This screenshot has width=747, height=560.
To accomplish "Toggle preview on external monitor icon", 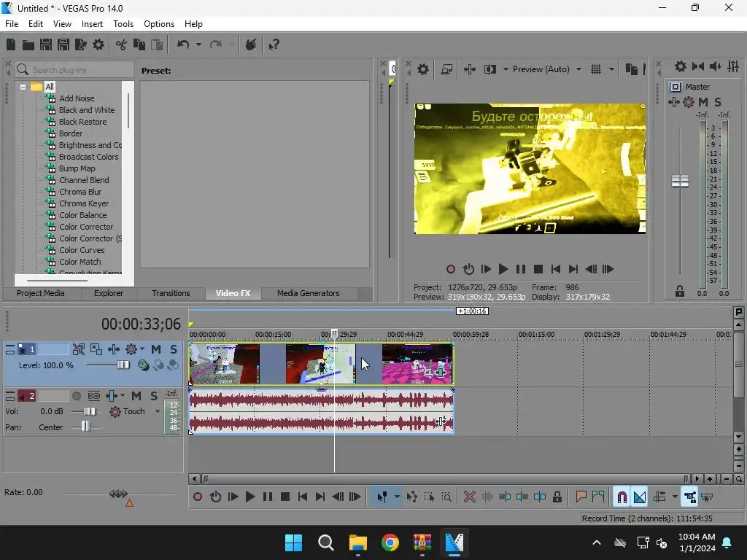I will [446, 69].
